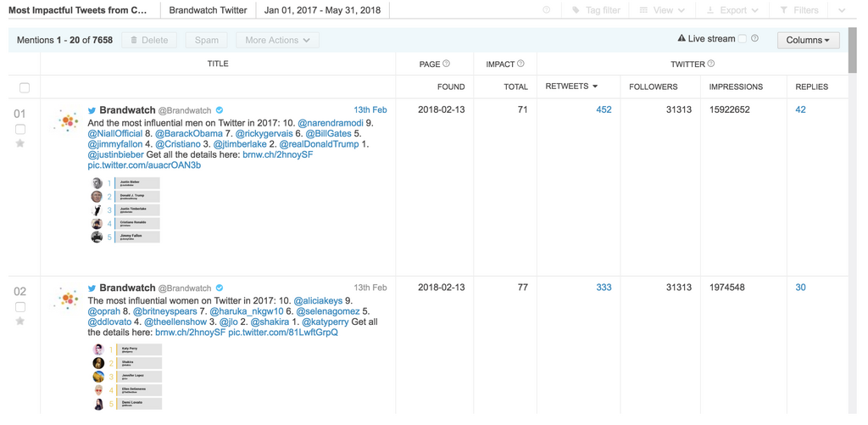This screenshot has width=868, height=425.
Task: Check the box for mention 01
Action: pyautogui.click(x=20, y=130)
